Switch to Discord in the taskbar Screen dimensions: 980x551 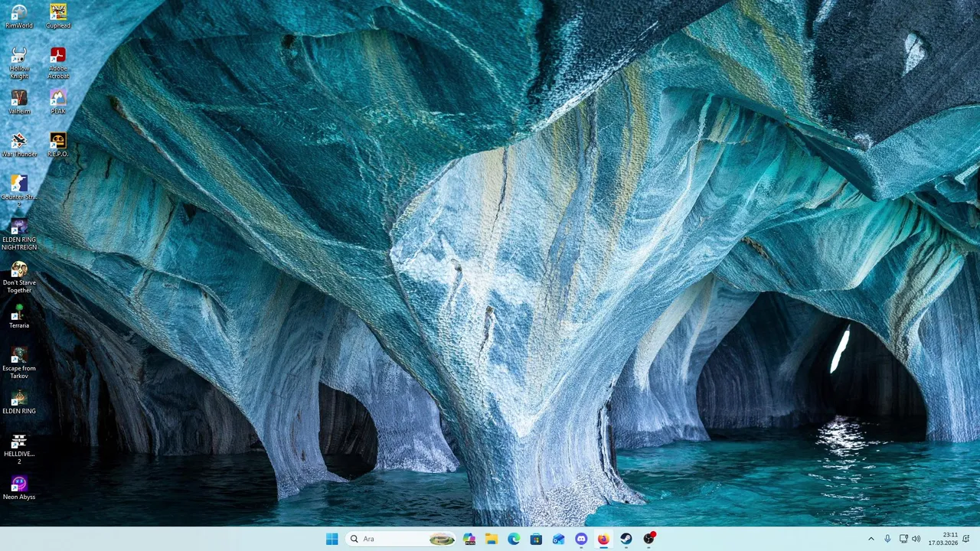pos(581,539)
